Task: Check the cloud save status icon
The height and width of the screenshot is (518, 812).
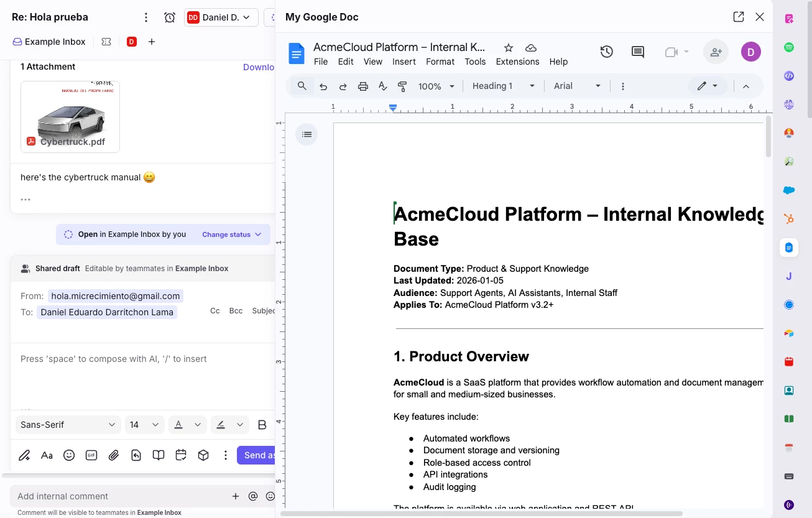Action: [x=531, y=48]
